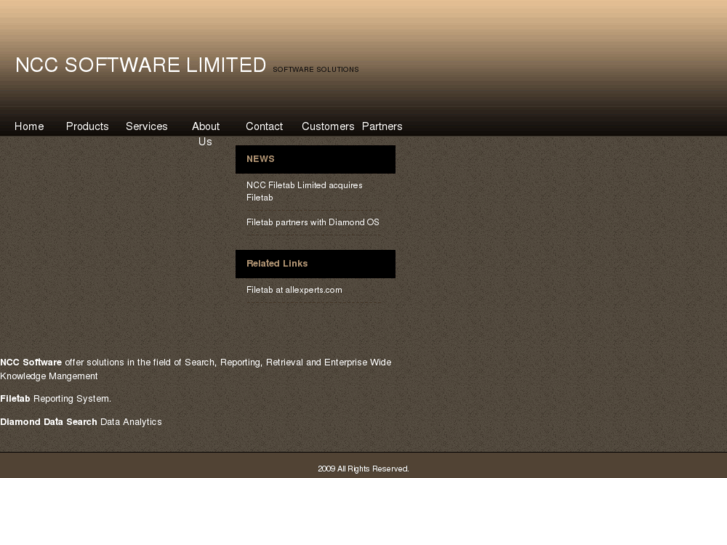
Task: Click the Related Links header
Action: 315,263
